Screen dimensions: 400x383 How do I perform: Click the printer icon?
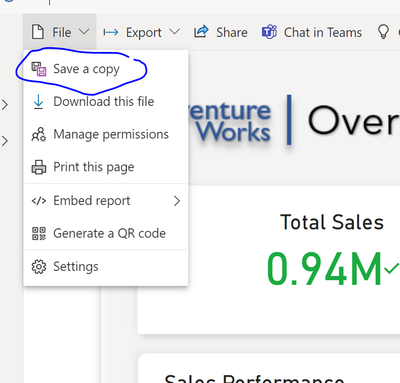(x=39, y=167)
